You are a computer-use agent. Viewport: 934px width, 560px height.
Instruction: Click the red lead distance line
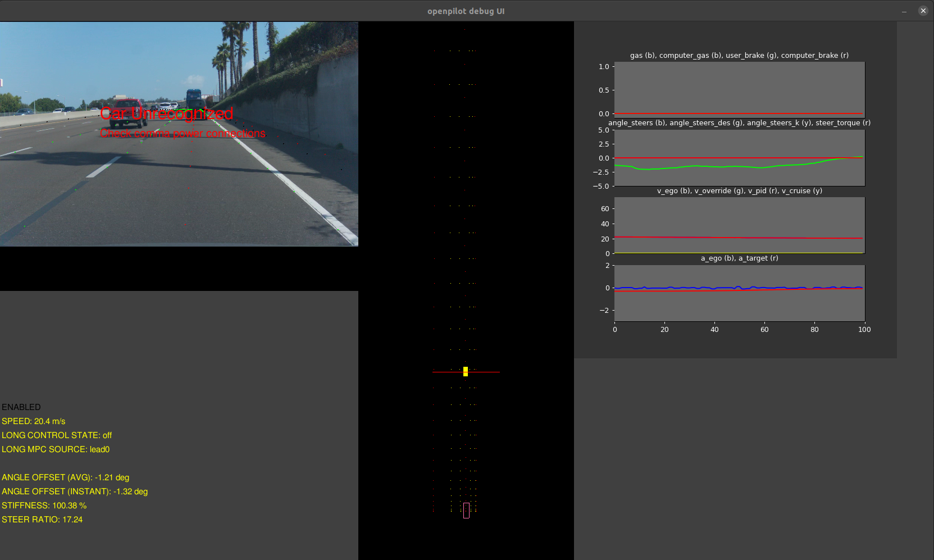click(489, 371)
